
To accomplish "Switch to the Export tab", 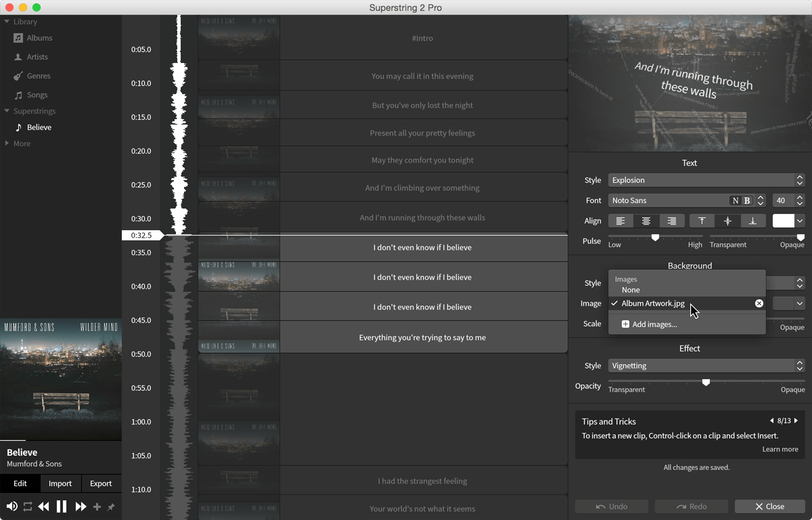I will pyautogui.click(x=101, y=483).
